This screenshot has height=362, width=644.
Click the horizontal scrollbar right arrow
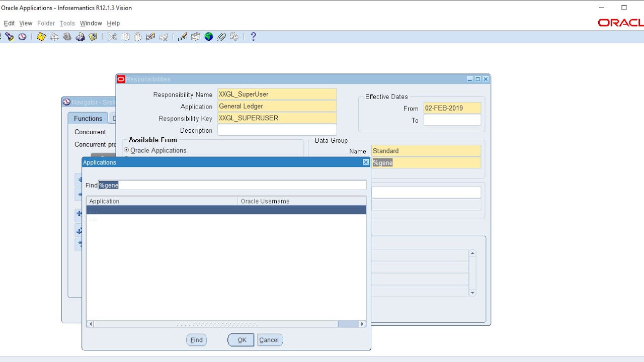point(362,324)
